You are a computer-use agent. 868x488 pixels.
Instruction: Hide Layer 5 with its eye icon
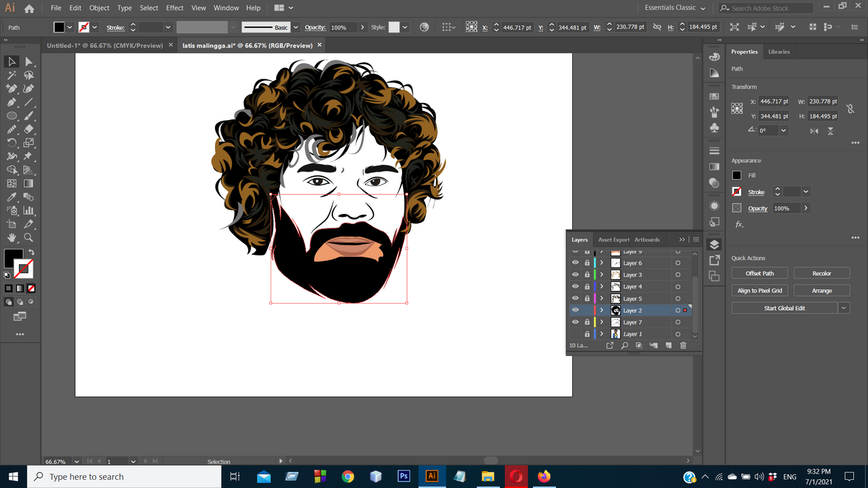[x=575, y=298]
